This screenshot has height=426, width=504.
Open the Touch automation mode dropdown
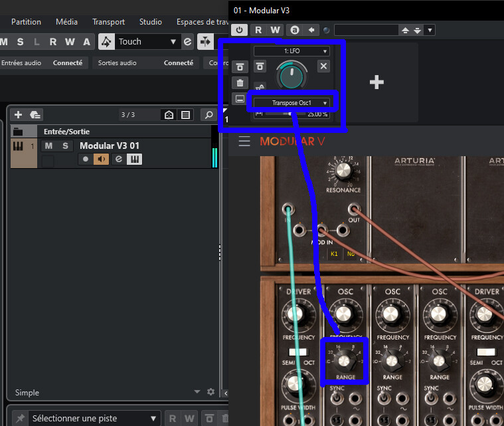(x=147, y=41)
